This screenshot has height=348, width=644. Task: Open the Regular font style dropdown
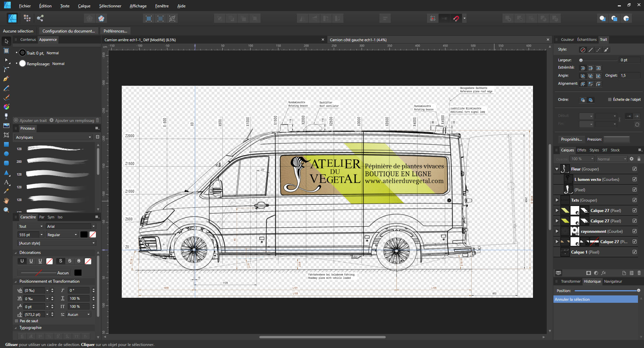[62, 235]
